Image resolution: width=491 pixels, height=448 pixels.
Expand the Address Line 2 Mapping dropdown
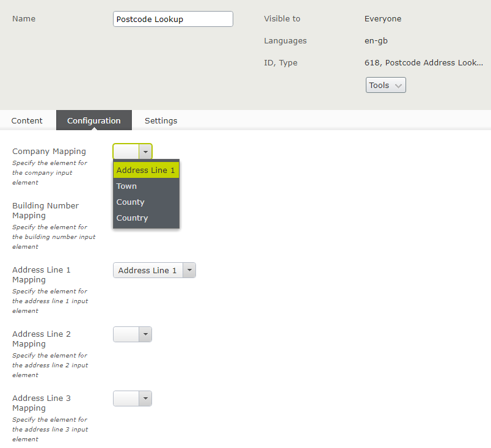pyautogui.click(x=133, y=334)
